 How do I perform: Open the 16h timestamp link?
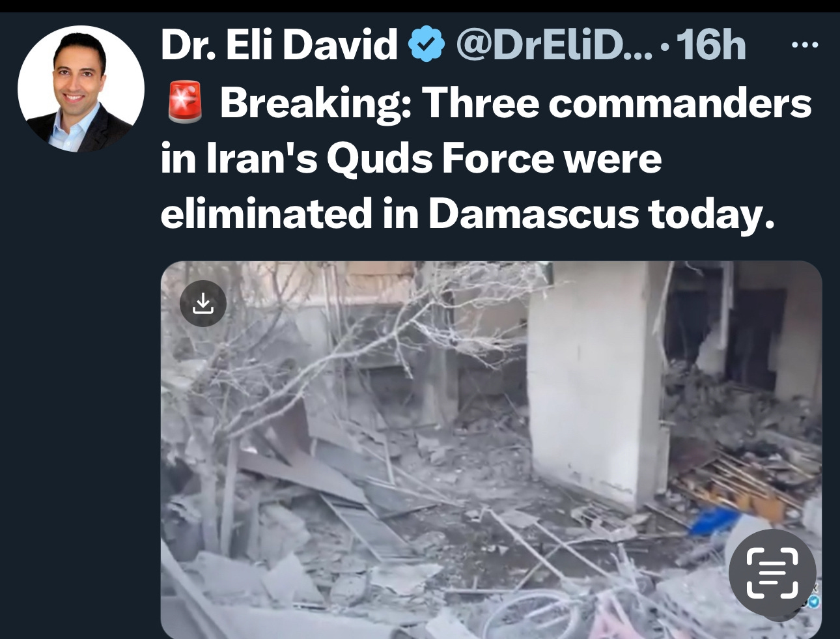(711, 45)
